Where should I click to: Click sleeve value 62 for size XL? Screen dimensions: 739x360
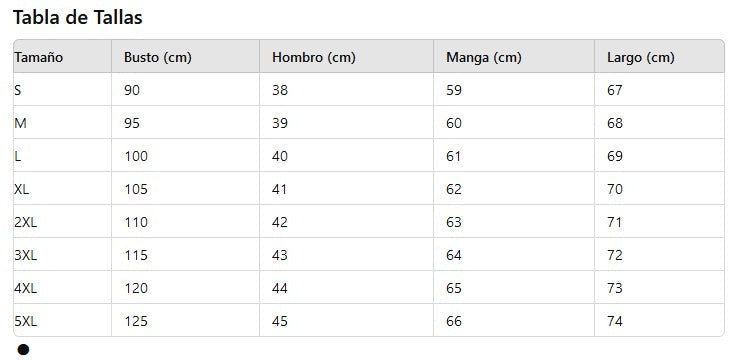click(x=454, y=189)
